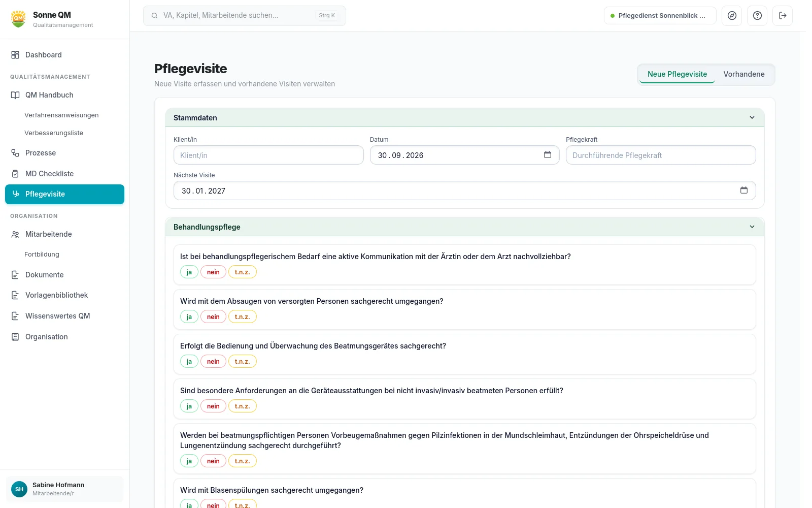This screenshot has height=508, width=812.
Task: Open the calendar picker for Nächste Visite
Action: coord(744,190)
